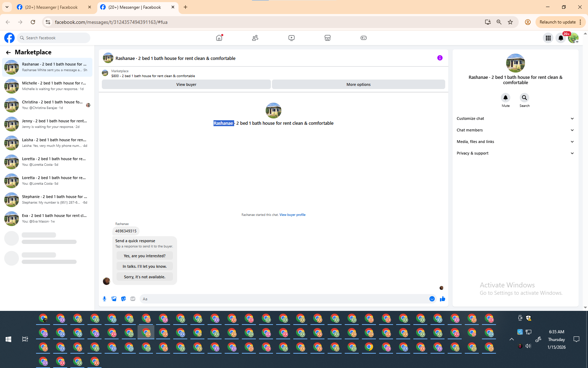
Task: Attach a photo file icon
Action: [x=114, y=299]
